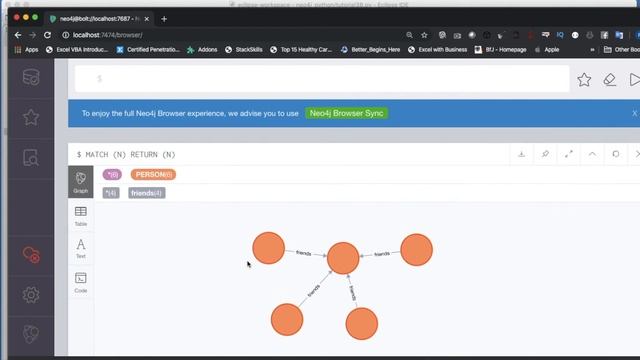This screenshot has width=640, height=360.
Task: Select the lower-left graph node
Action: 287,320
